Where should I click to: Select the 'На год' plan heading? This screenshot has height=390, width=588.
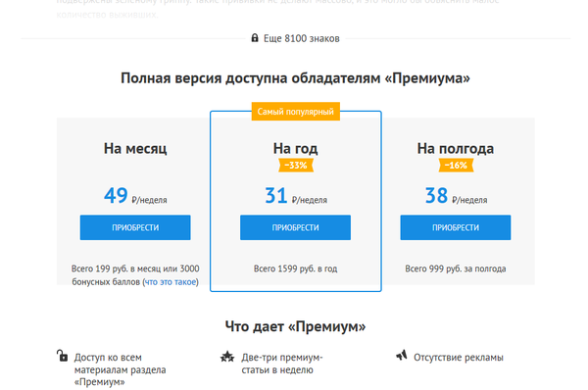click(x=296, y=149)
